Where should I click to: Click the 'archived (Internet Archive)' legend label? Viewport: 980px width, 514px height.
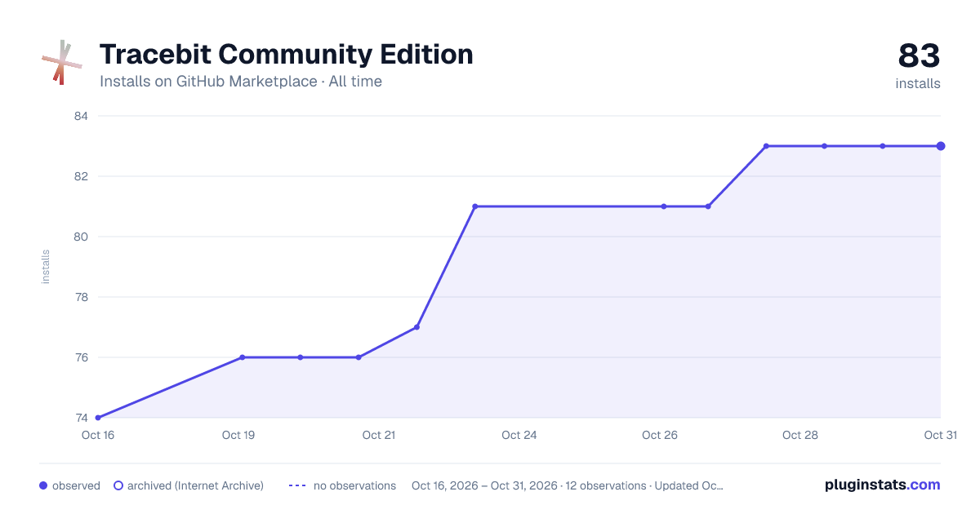pos(195,485)
